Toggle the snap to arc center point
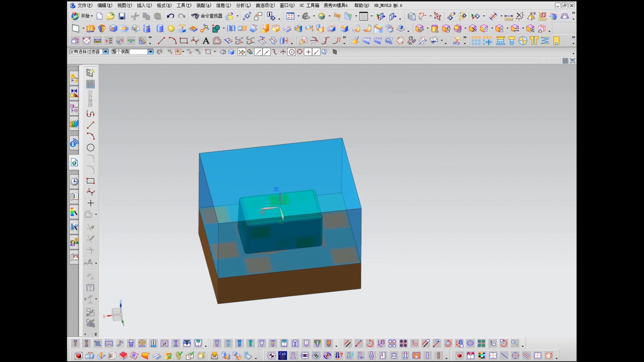This screenshot has height=362, width=644. [x=291, y=52]
